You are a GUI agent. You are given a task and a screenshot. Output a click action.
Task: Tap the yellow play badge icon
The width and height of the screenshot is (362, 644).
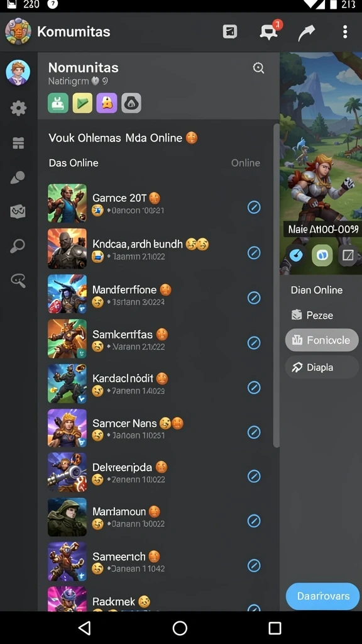82,103
